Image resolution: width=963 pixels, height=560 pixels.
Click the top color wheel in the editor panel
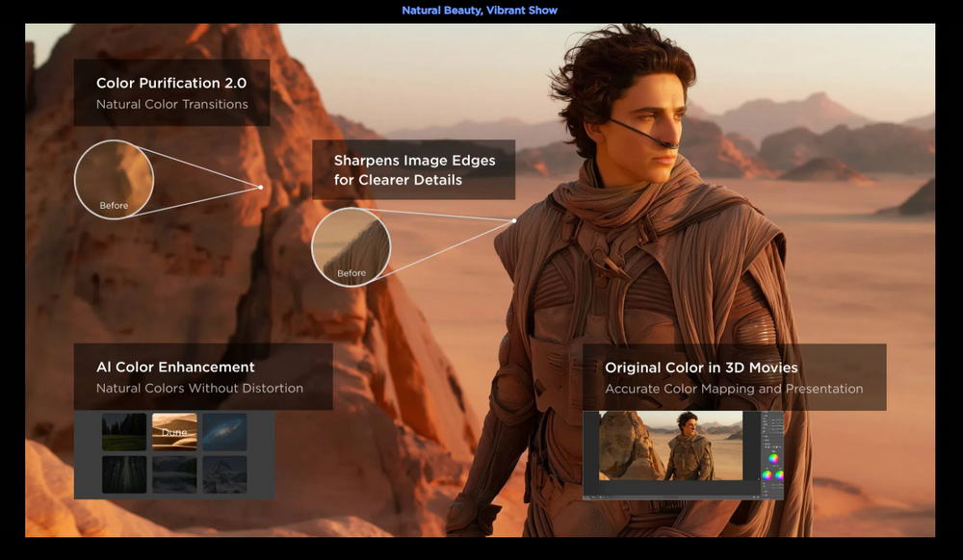coord(773,458)
